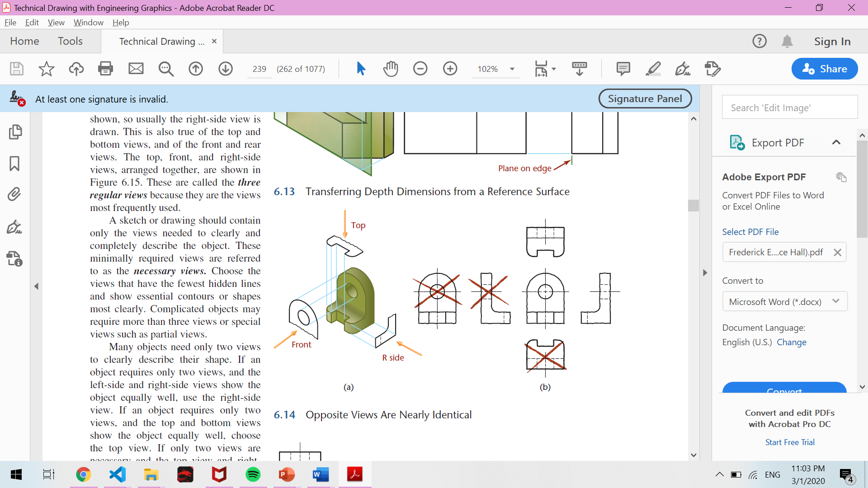Open Page Thumbnails panel icon
The image size is (868, 488).
(14, 132)
